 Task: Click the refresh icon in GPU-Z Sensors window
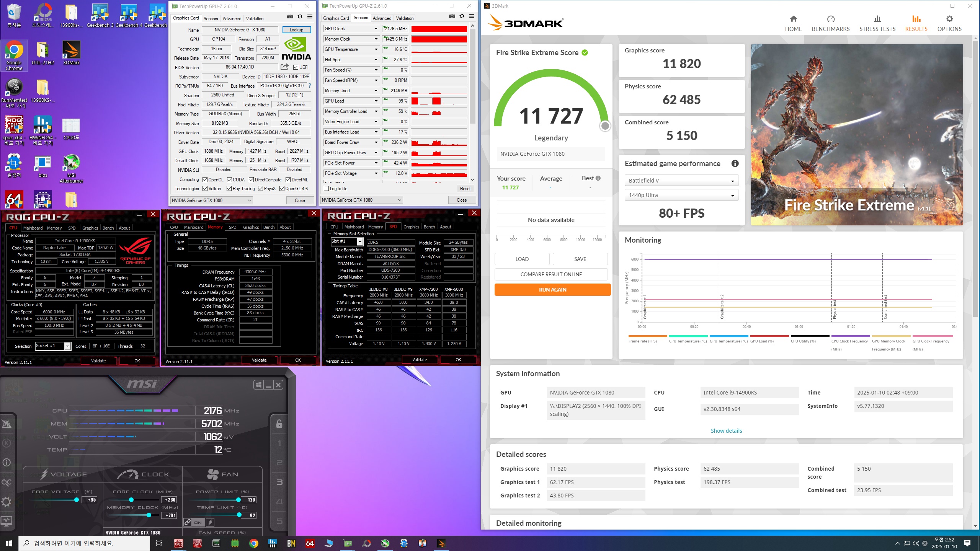point(462,16)
